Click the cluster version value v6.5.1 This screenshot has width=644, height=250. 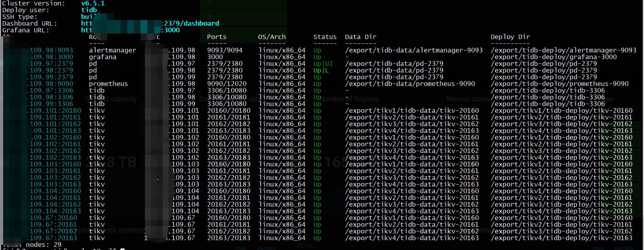(x=93, y=3)
